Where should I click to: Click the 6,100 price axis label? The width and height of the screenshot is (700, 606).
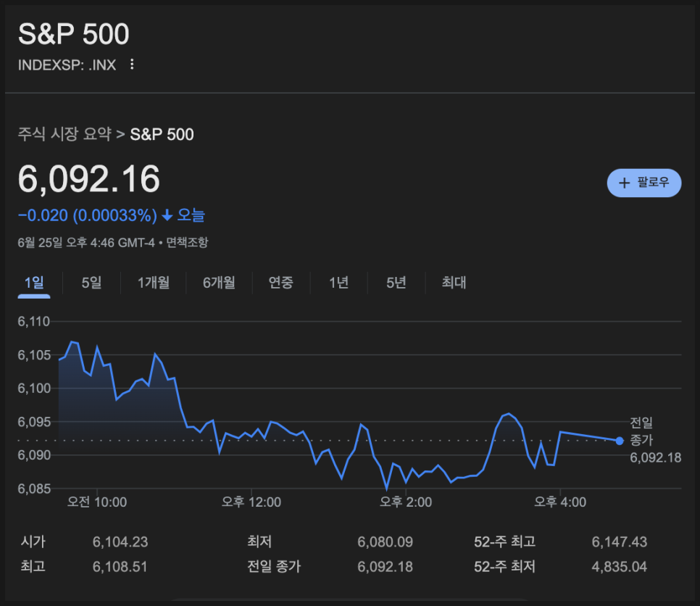(x=34, y=388)
